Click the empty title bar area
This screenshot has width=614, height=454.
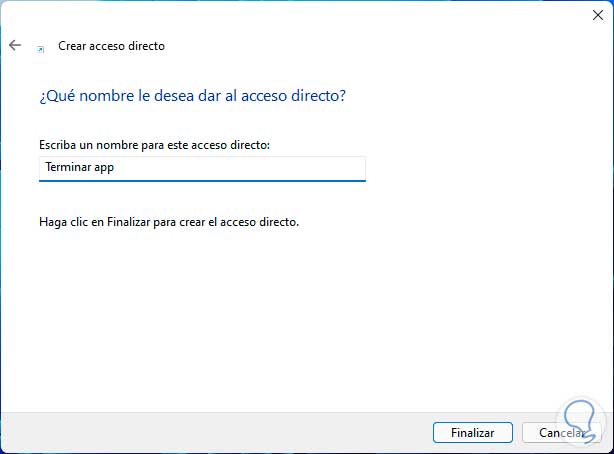click(300, 14)
